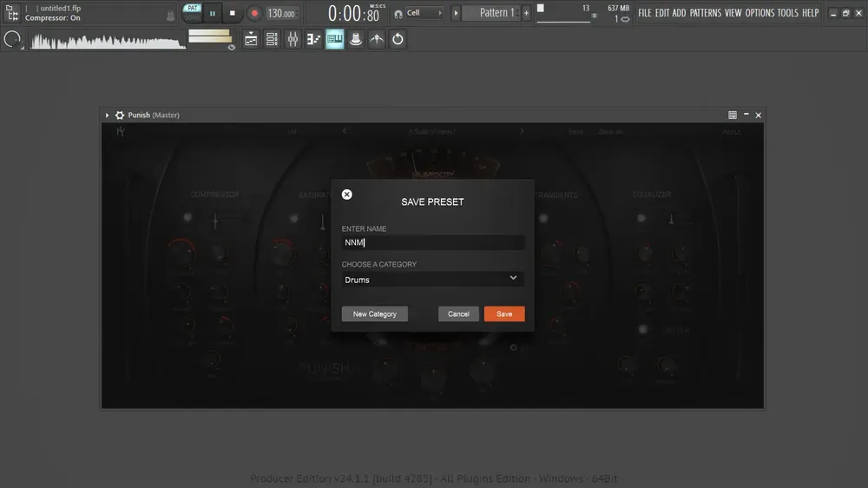Viewport: 868px width, 488px height.
Task: Click the output level meter bars
Action: coord(210,36)
